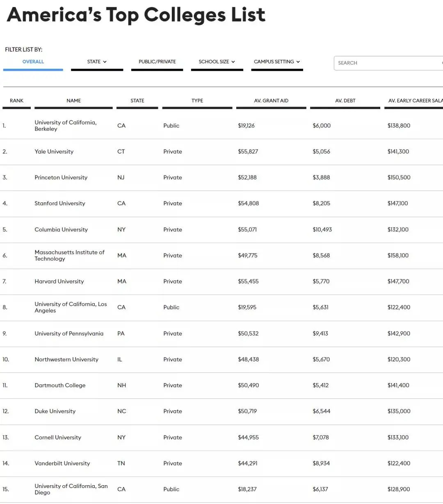Click Duke's NC state cell
This screenshot has height=504, width=443.
[122, 411]
